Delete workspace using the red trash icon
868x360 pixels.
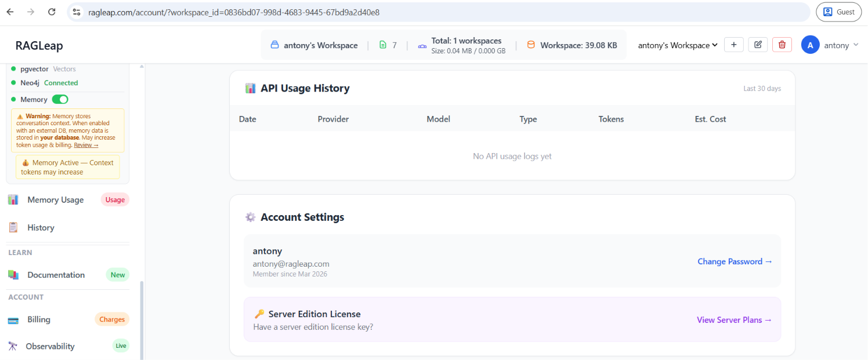pyautogui.click(x=782, y=45)
